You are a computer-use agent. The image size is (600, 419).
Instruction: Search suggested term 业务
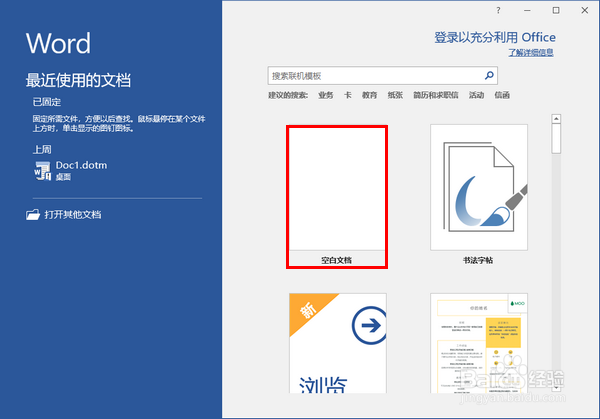tap(326, 95)
